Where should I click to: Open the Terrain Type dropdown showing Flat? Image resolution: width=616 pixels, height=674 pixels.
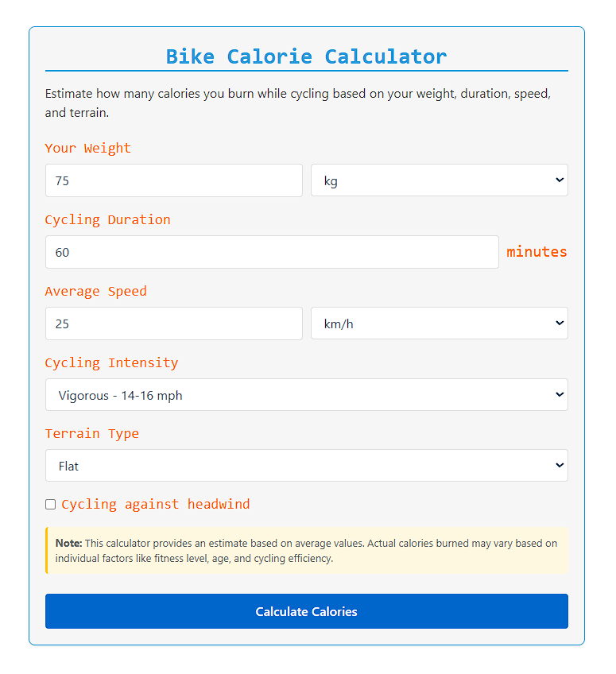(x=306, y=465)
